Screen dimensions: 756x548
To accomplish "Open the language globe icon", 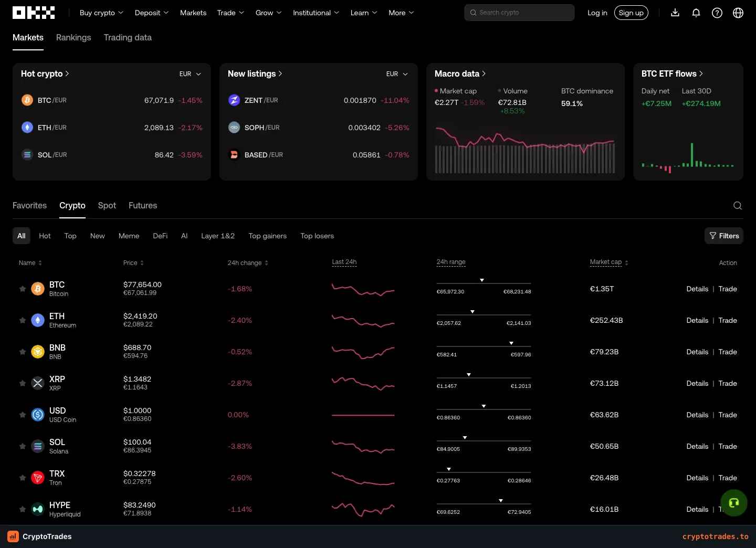I will click(738, 13).
